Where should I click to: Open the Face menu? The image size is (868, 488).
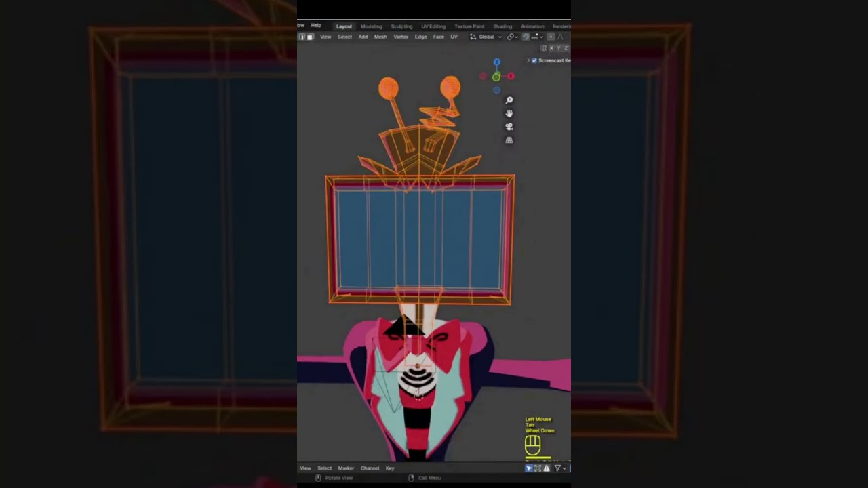tap(438, 37)
